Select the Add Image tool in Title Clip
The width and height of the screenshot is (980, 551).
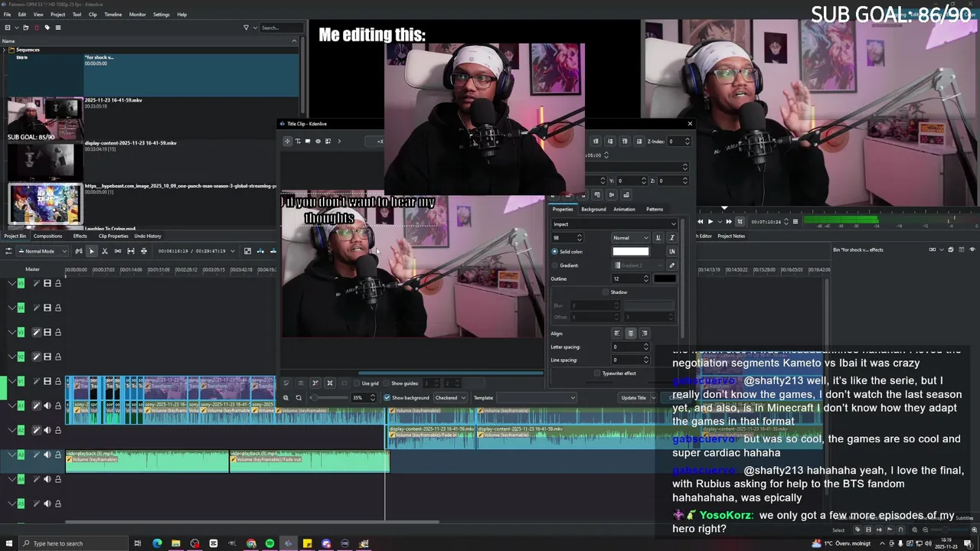coord(328,141)
